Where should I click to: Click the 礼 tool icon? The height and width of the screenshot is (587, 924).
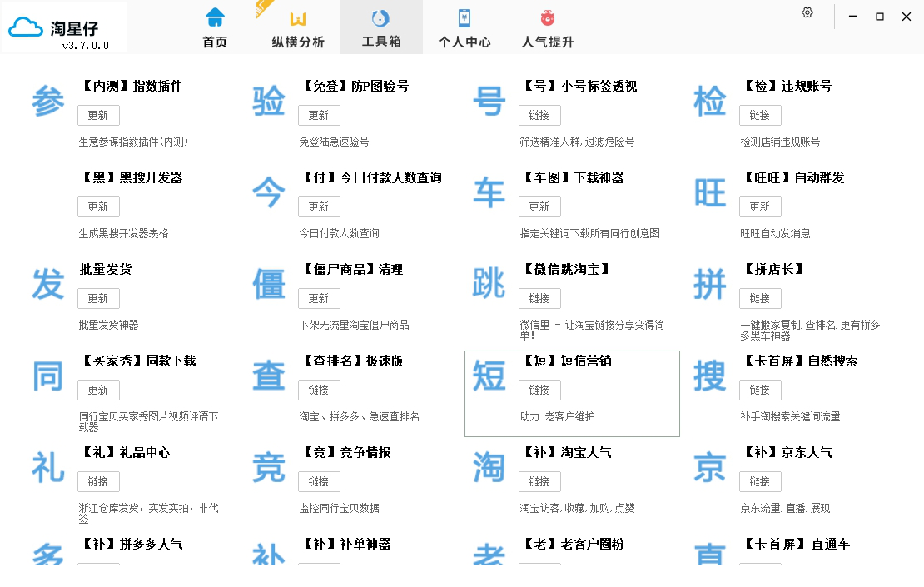[x=47, y=467]
